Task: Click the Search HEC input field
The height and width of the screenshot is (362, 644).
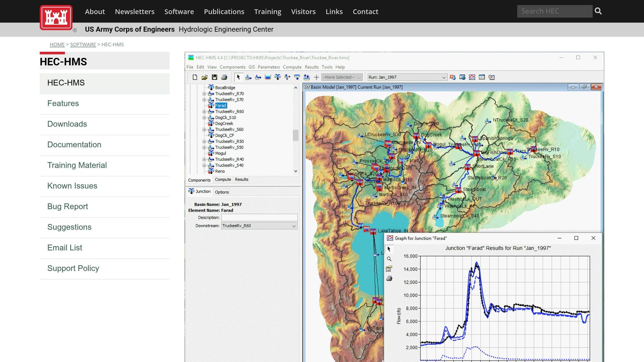Action: pos(555,11)
